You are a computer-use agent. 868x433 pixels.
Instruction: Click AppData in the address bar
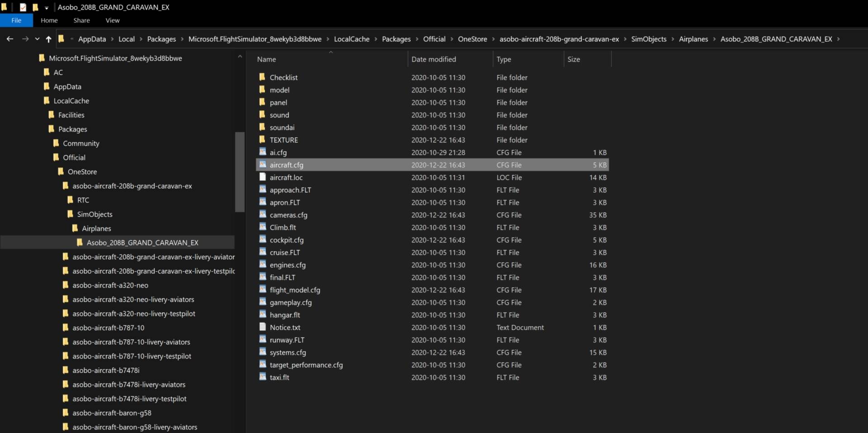coord(92,39)
